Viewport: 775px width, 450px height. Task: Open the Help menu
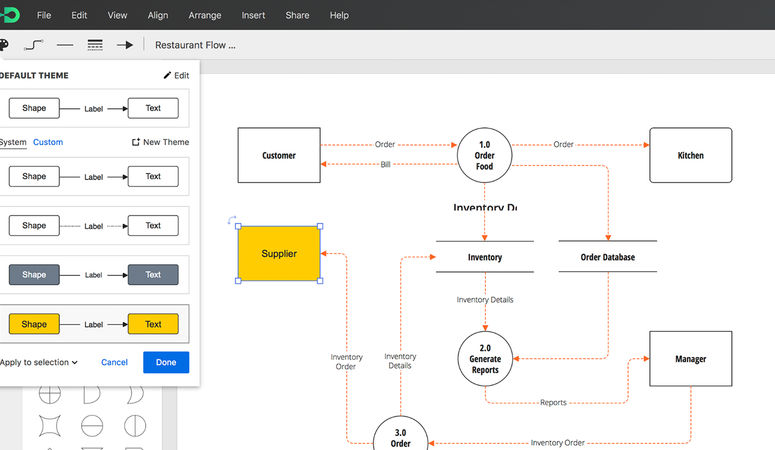339,15
